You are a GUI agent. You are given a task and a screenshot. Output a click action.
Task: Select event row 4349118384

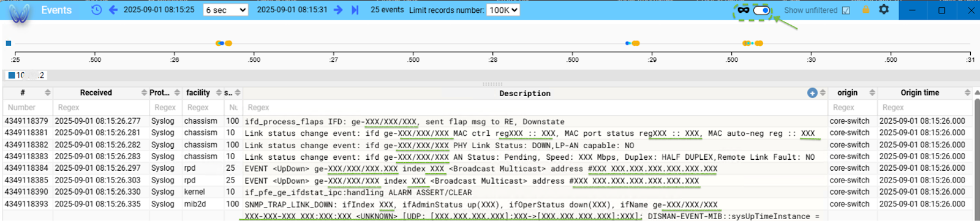(488, 168)
